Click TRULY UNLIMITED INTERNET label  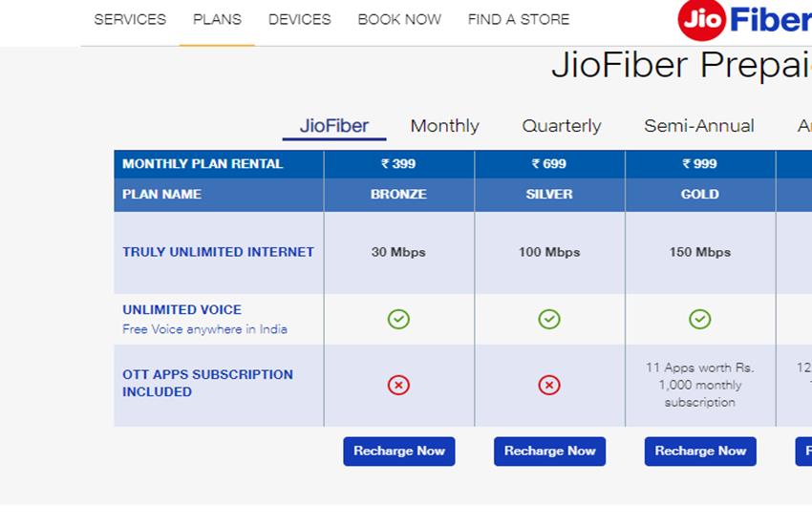[218, 252]
